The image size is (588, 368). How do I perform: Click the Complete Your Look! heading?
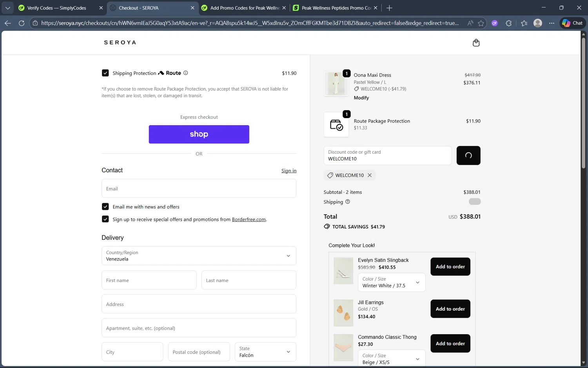(x=351, y=246)
